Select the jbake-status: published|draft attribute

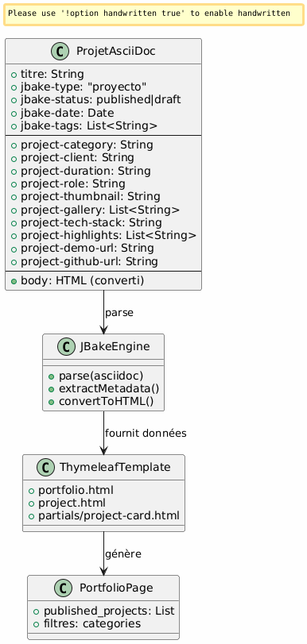(x=101, y=100)
